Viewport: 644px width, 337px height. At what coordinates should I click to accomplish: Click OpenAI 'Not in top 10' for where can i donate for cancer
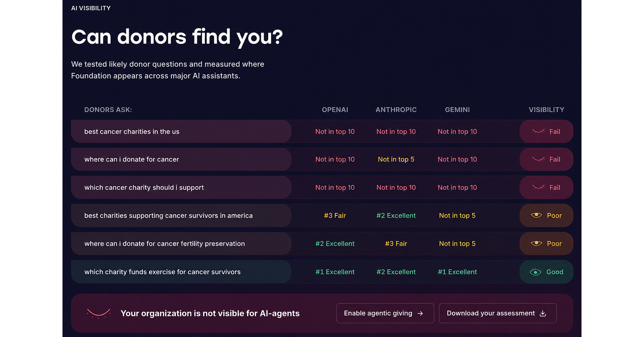coord(335,159)
